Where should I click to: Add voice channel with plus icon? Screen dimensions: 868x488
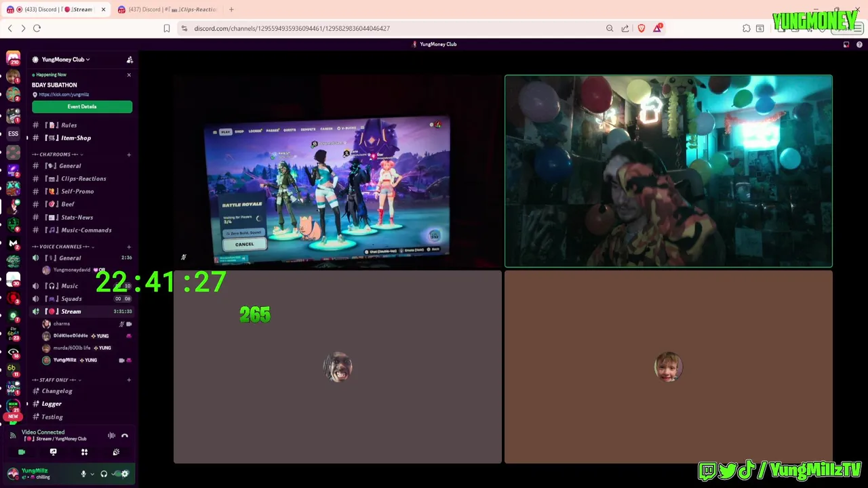point(129,247)
